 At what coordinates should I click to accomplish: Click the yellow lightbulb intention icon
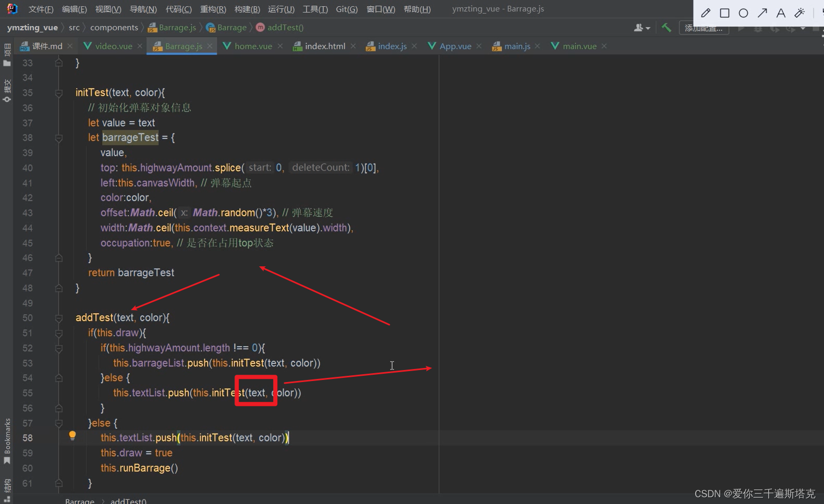pyautogui.click(x=72, y=436)
